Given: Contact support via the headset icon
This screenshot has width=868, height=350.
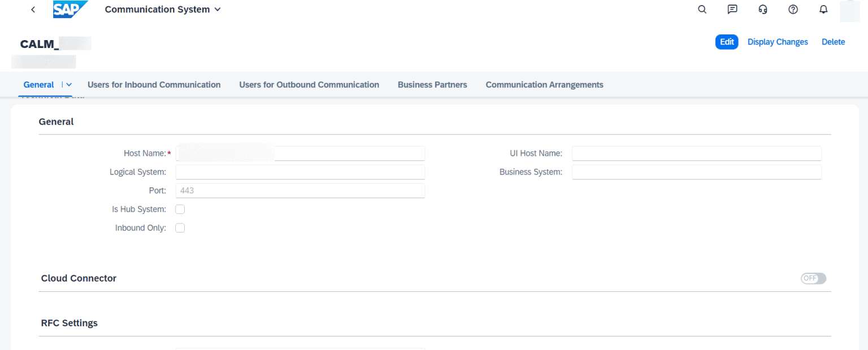Looking at the screenshot, I should pyautogui.click(x=763, y=10).
